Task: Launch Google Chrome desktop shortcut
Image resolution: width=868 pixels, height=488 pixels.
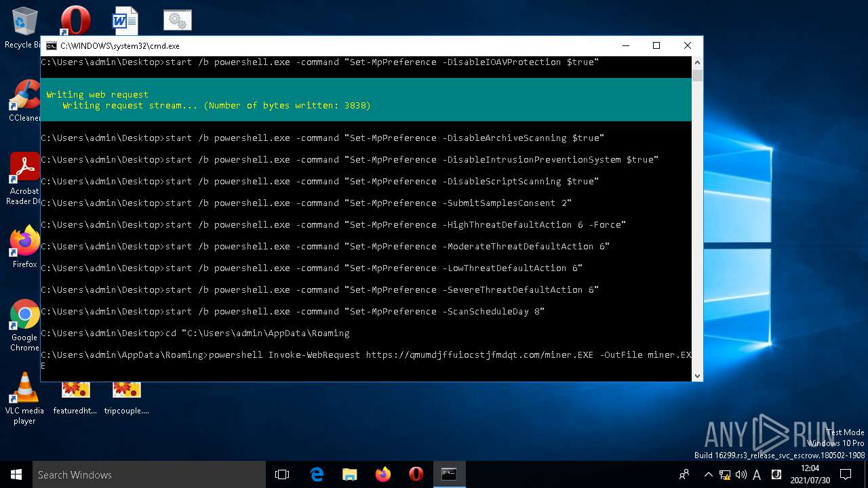Action: click(x=24, y=325)
